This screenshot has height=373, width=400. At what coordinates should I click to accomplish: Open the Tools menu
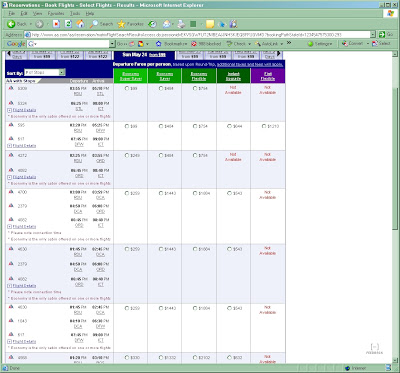(75, 13)
